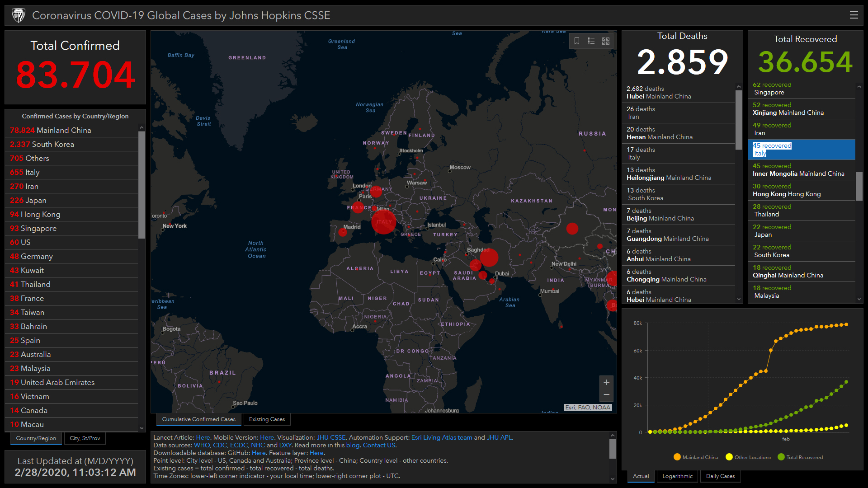Select Hubei 2.682 deaths row
The image size is (868, 488).
click(x=679, y=93)
